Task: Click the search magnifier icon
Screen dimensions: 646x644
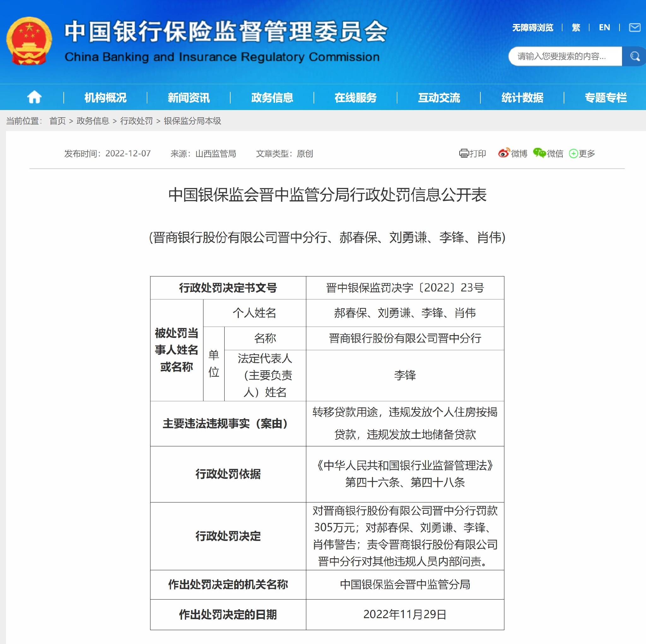Action: point(635,56)
